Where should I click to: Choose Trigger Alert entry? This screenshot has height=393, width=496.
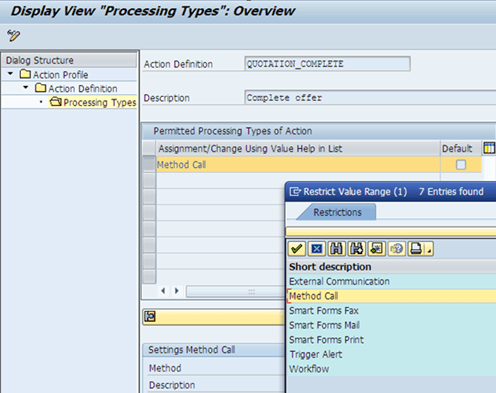pyautogui.click(x=316, y=354)
